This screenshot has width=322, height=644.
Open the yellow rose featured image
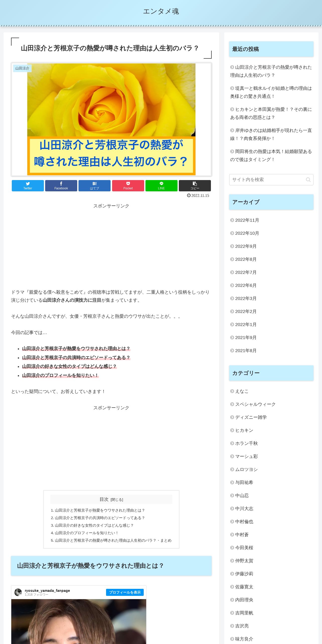click(111, 119)
